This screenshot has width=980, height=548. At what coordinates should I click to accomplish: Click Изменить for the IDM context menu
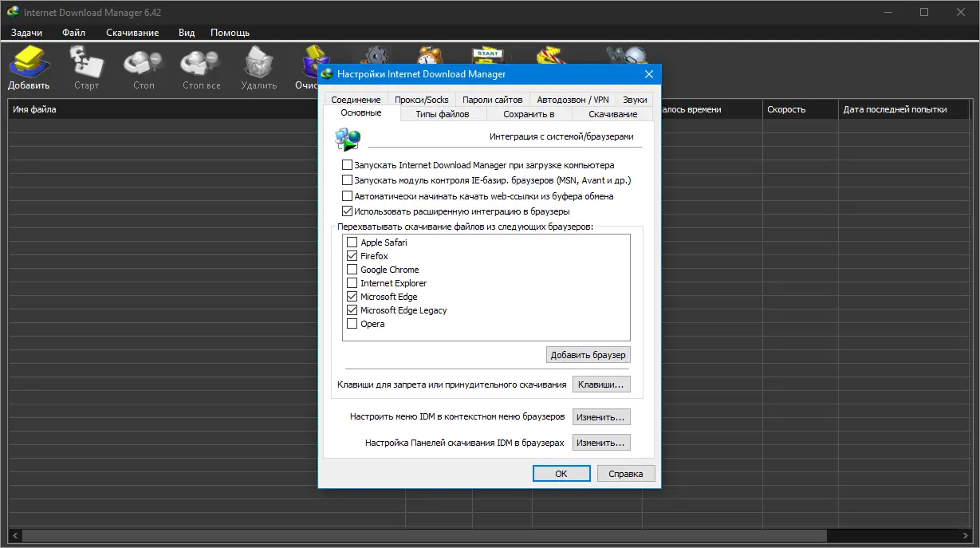(601, 417)
